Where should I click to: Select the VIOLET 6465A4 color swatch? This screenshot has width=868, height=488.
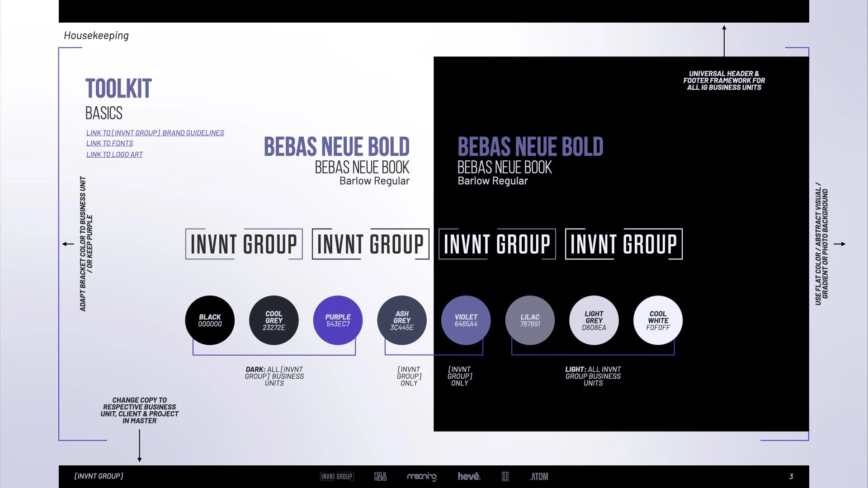tap(466, 320)
